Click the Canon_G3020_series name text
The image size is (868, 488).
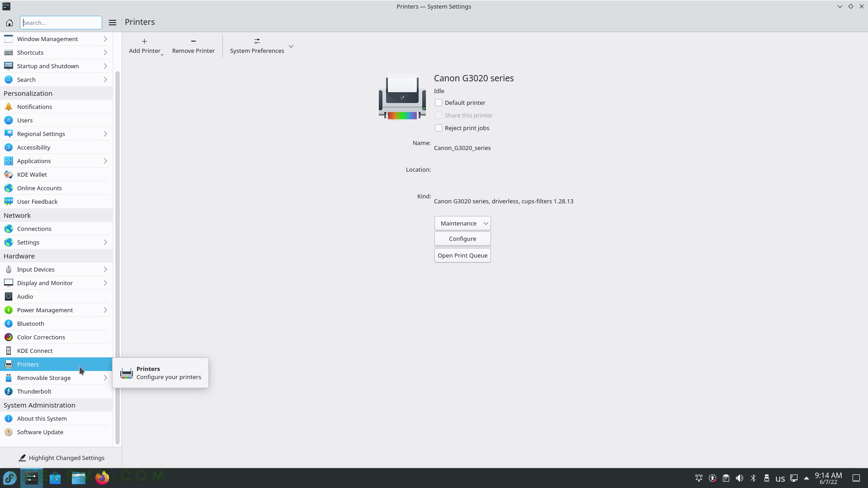462,148
